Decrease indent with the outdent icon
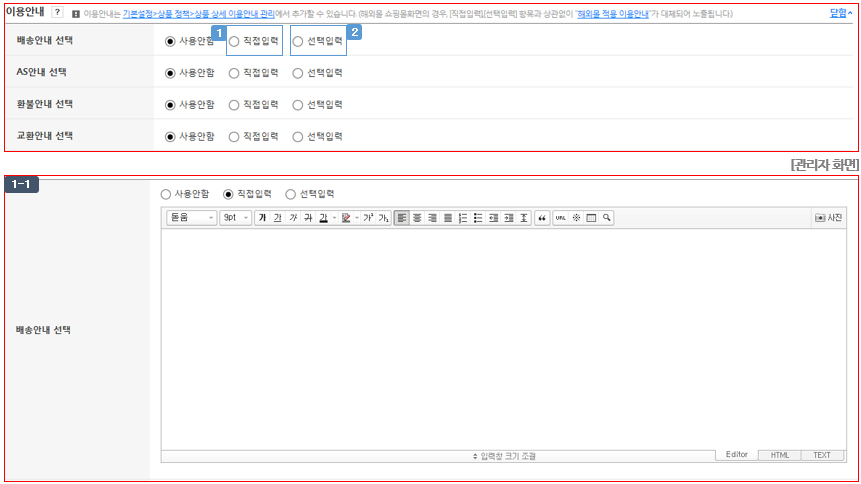 (494, 218)
